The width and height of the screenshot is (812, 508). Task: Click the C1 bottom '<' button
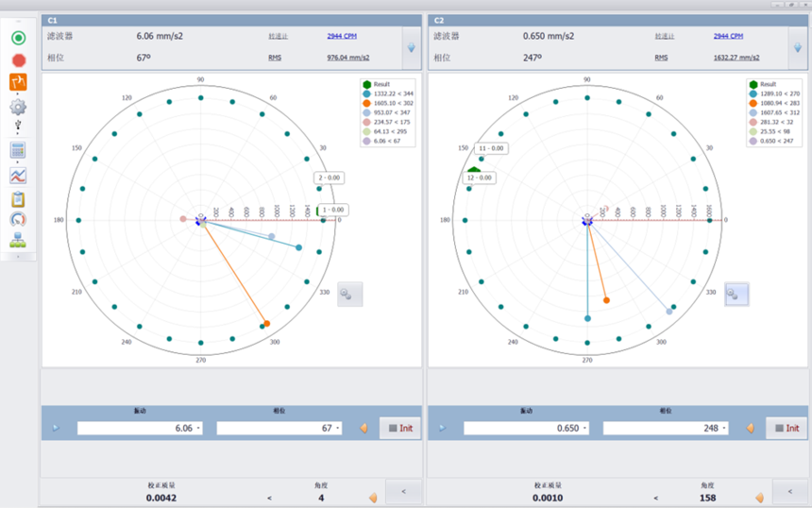pos(403,491)
